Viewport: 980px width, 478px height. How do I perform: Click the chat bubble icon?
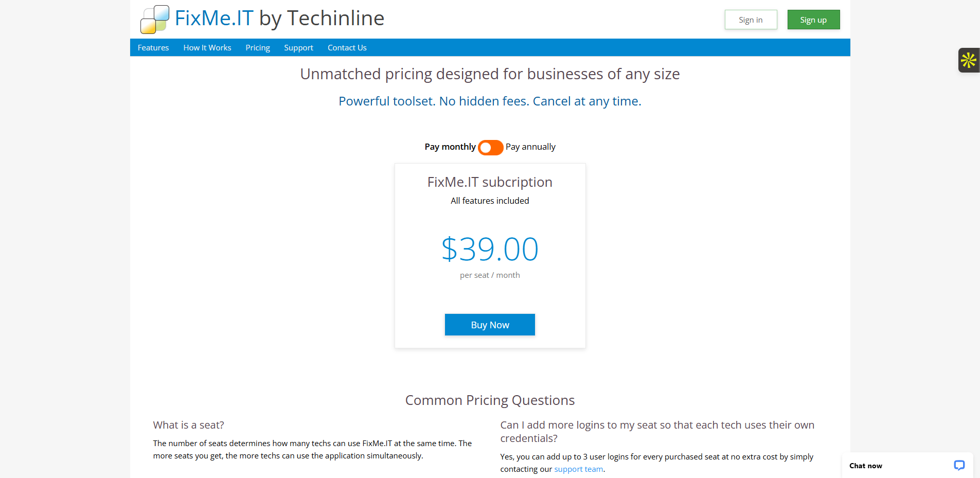coord(959,465)
